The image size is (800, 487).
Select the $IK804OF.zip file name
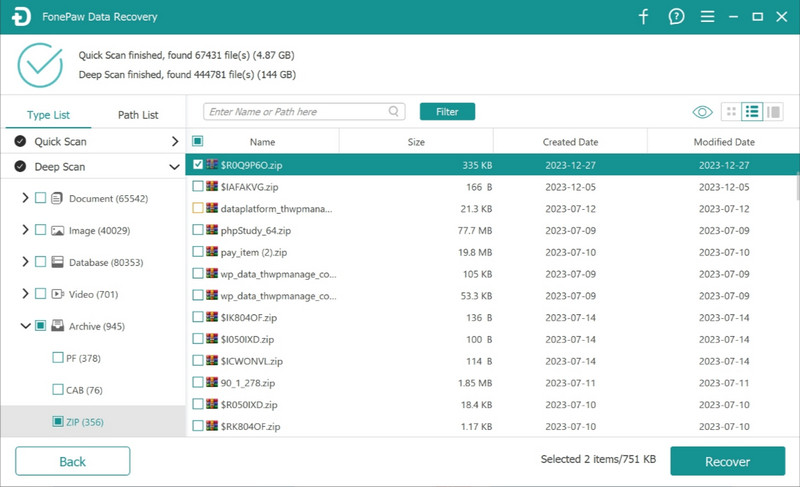pyautogui.click(x=249, y=317)
